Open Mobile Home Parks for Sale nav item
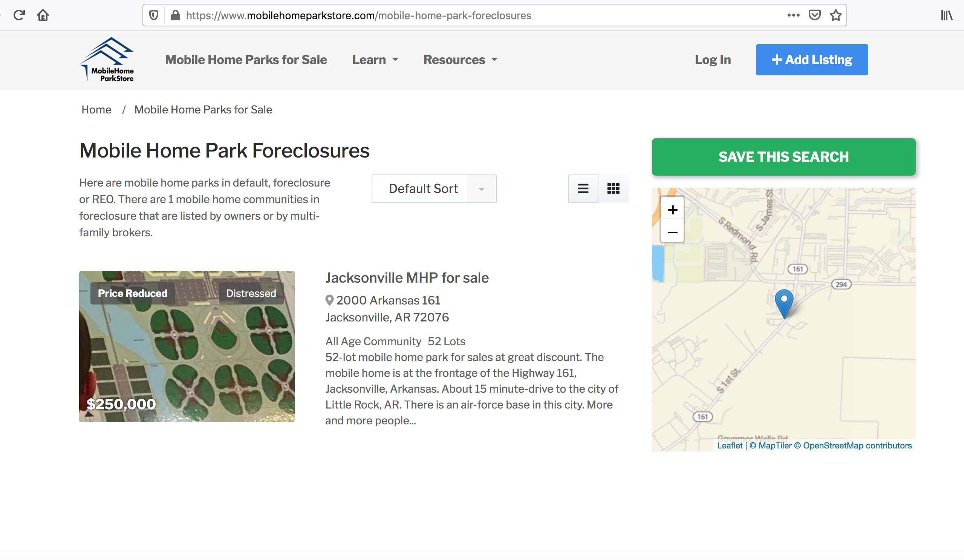This screenshot has height=560, width=964. pyautogui.click(x=246, y=60)
